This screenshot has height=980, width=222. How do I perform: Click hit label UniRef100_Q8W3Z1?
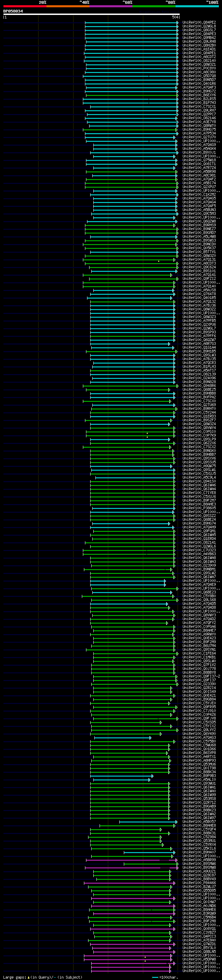[x=199, y=65]
